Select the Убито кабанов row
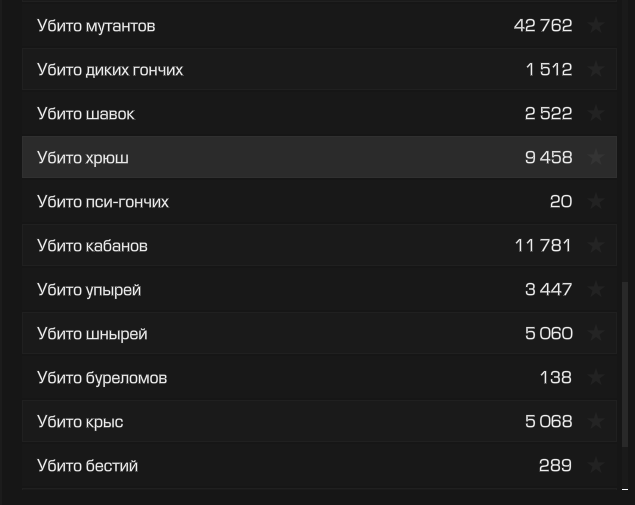635x505 pixels. pos(320,245)
